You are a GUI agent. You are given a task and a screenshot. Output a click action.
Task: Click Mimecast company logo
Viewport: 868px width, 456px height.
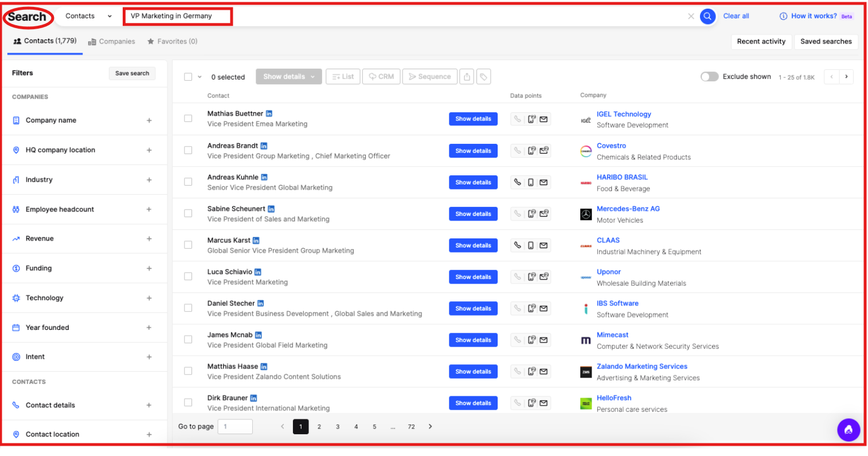tap(586, 340)
